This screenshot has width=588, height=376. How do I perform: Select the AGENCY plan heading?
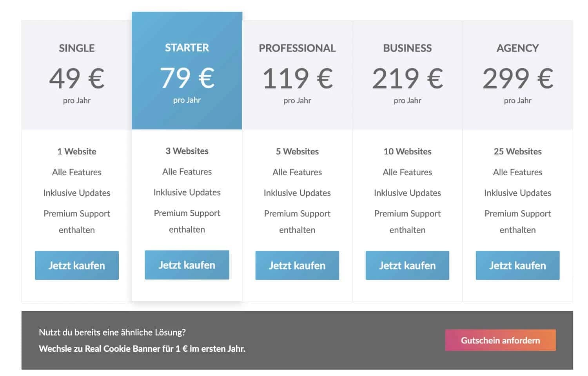[517, 48]
